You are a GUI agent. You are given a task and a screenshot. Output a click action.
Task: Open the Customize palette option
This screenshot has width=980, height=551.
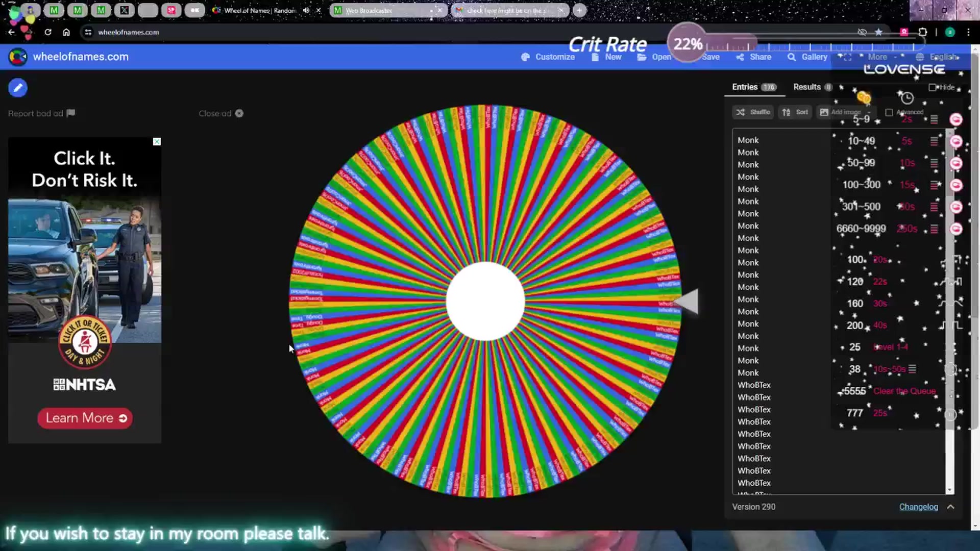click(548, 57)
